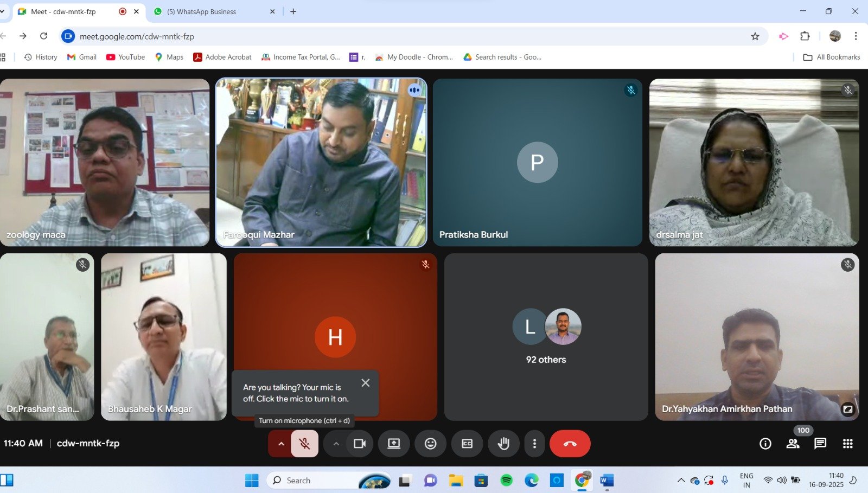Open the Google Meet activities grid icon
Viewport: 868px width, 493px height.
[847, 443]
